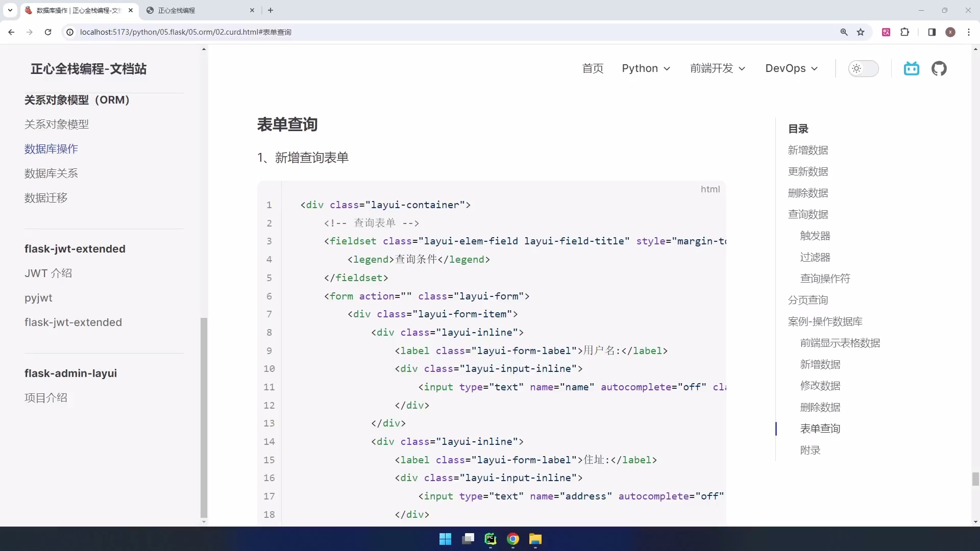Open File Explorer from the taskbar

click(x=535, y=539)
